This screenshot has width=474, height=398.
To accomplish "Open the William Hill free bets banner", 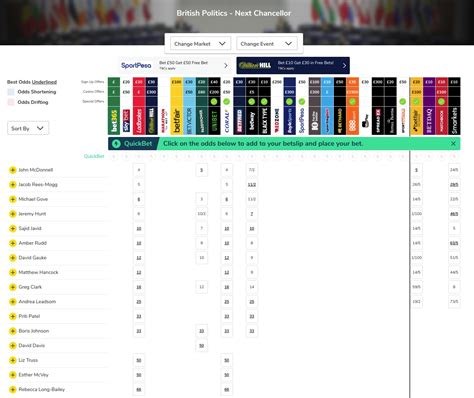I will click(293, 65).
